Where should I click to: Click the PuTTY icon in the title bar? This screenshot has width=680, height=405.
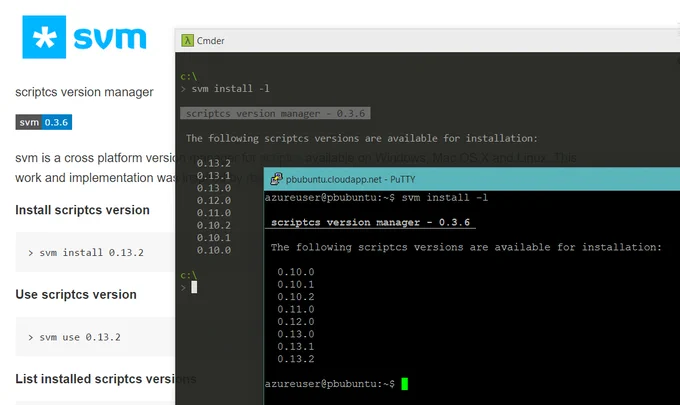point(276,179)
